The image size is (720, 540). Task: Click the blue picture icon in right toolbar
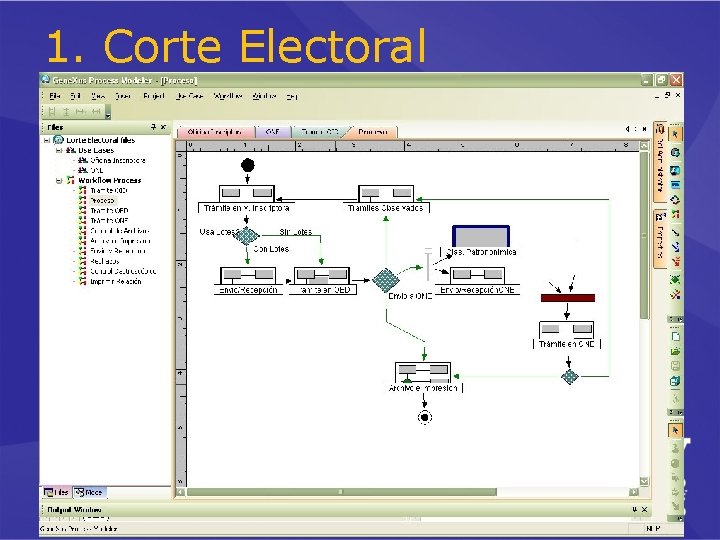[675, 170]
